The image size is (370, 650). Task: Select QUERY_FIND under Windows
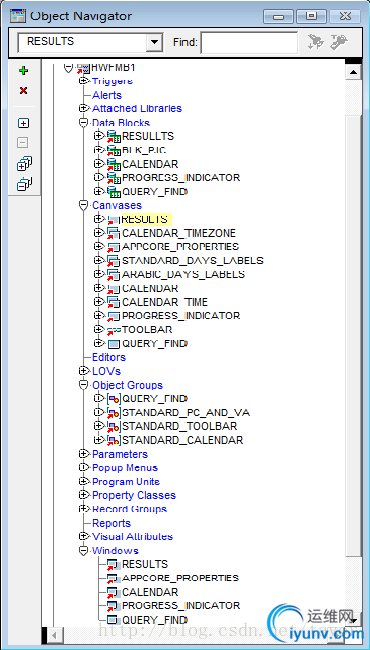pyautogui.click(x=155, y=620)
